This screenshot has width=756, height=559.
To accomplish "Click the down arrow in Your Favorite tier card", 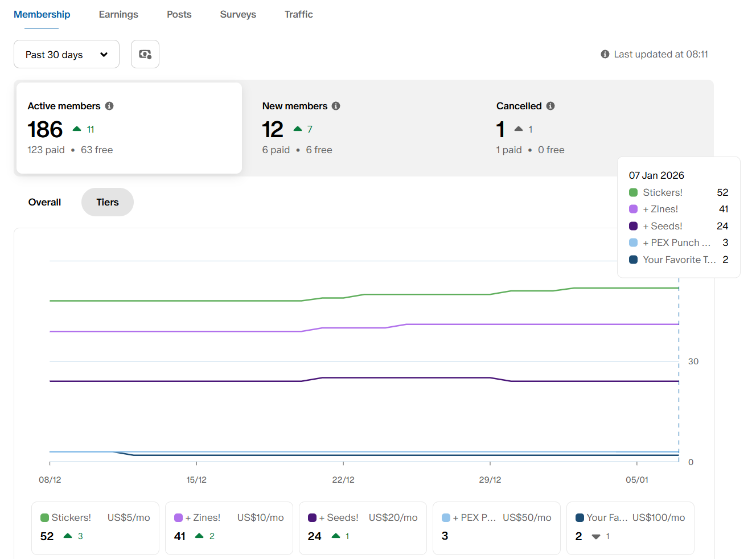I will pos(596,536).
